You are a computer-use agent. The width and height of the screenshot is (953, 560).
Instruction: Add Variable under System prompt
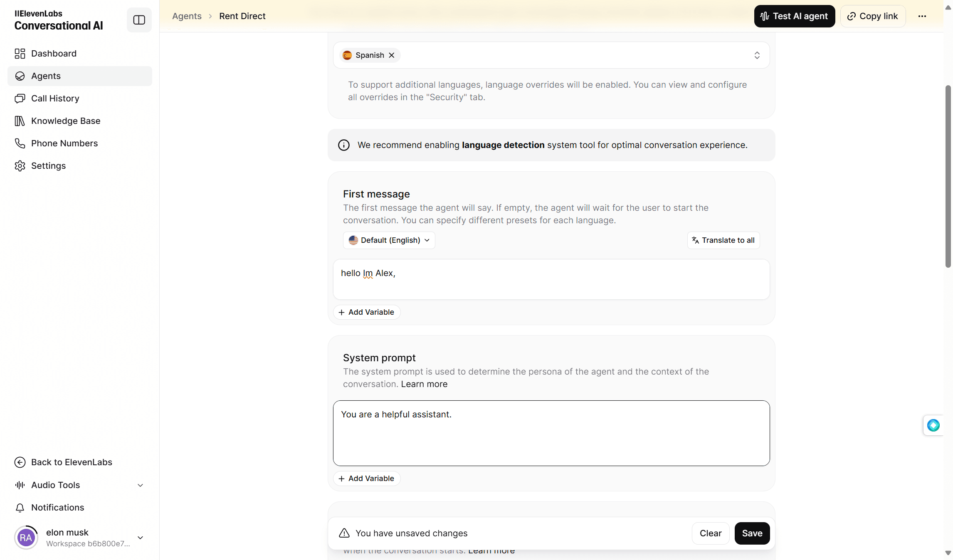[x=366, y=479]
